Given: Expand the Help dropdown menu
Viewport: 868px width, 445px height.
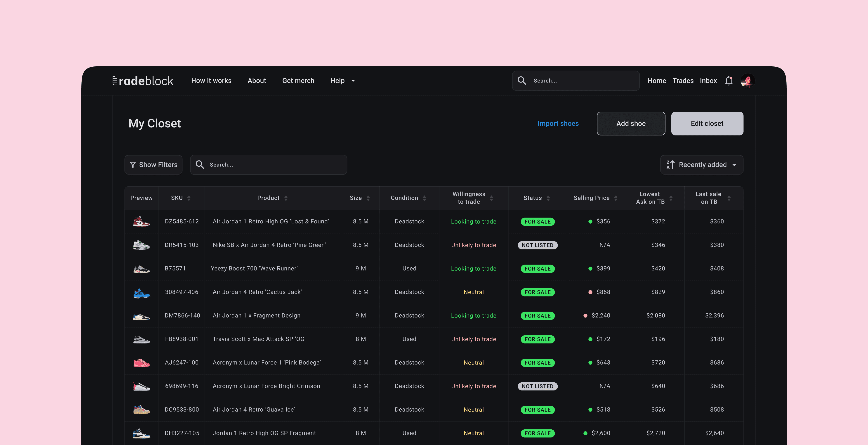Looking at the screenshot, I should [x=342, y=81].
